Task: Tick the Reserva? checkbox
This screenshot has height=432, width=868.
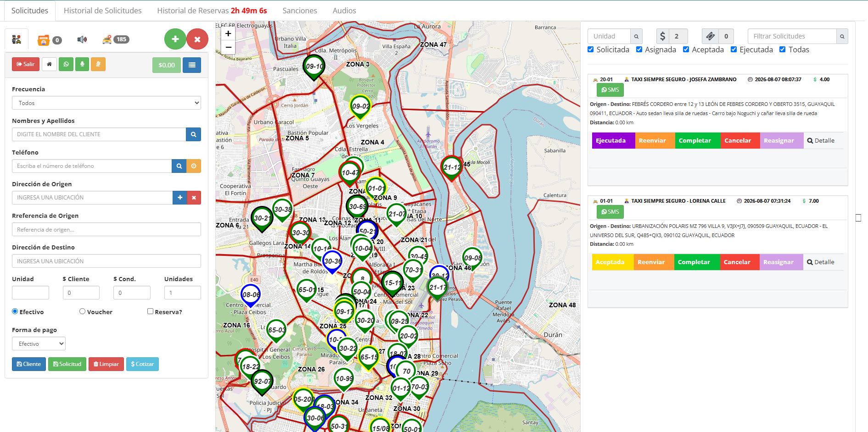Action: [150, 311]
